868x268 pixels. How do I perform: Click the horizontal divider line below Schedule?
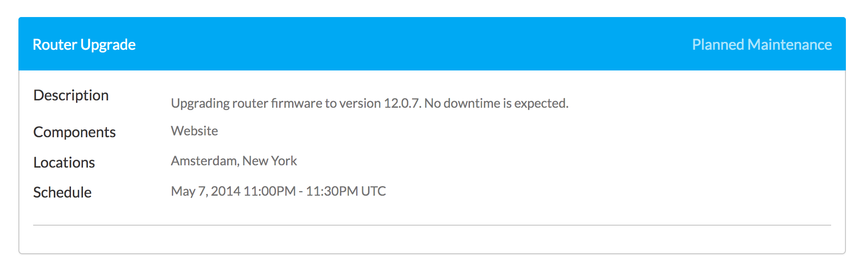432,225
